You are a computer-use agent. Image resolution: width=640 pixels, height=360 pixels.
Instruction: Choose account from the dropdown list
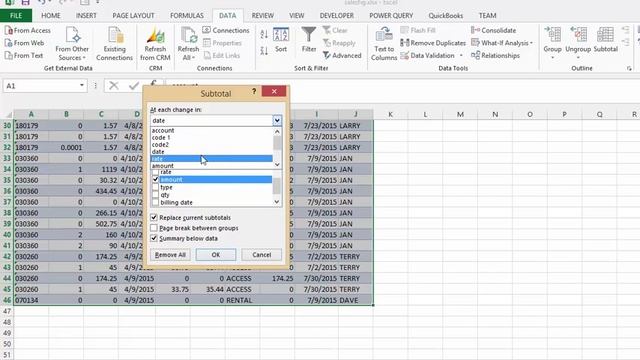click(x=211, y=131)
